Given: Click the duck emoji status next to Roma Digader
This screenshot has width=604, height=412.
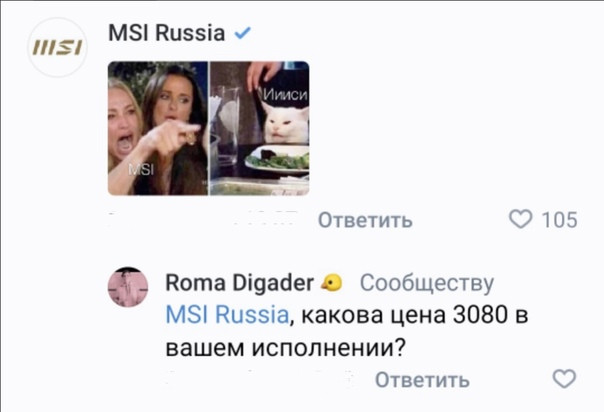Looking at the screenshot, I should (332, 283).
